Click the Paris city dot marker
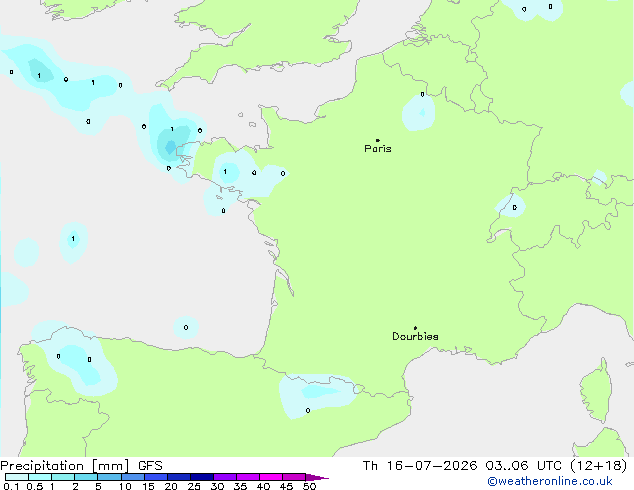Screen dimensions: 634x490 pyautogui.click(x=378, y=140)
